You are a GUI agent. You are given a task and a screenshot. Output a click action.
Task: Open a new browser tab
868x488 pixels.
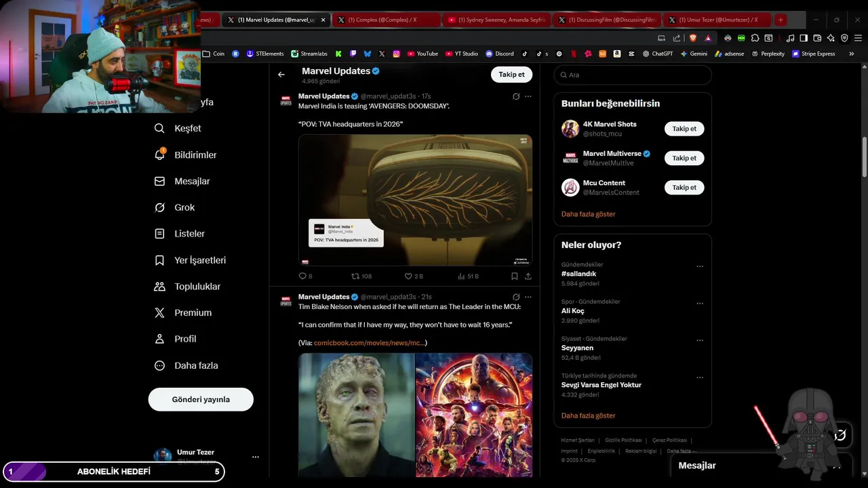click(x=781, y=20)
